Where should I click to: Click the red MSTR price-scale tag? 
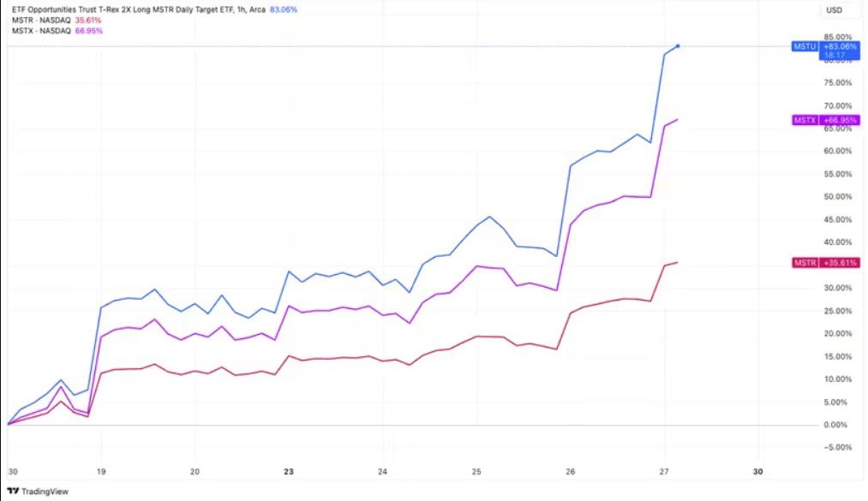tap(804, 262)
